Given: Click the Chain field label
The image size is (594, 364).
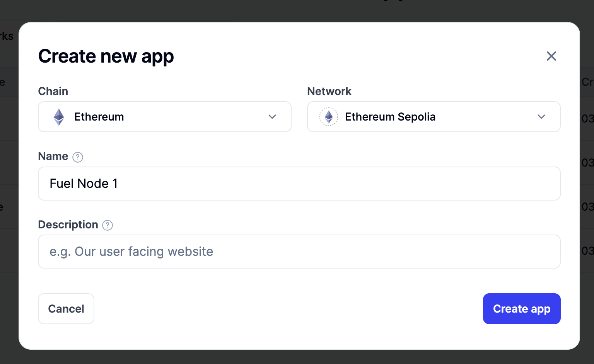Looking at the screenshot, I should coord(53,91).
